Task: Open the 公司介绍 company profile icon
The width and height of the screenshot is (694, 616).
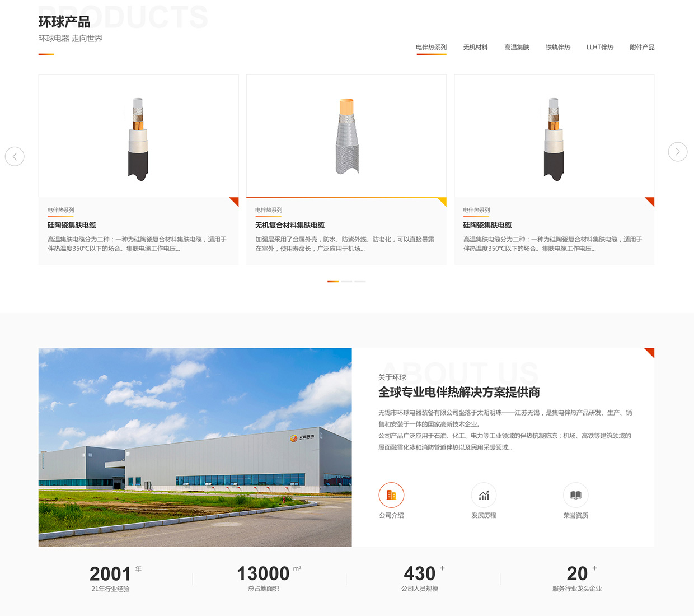Action: [391, 495]
